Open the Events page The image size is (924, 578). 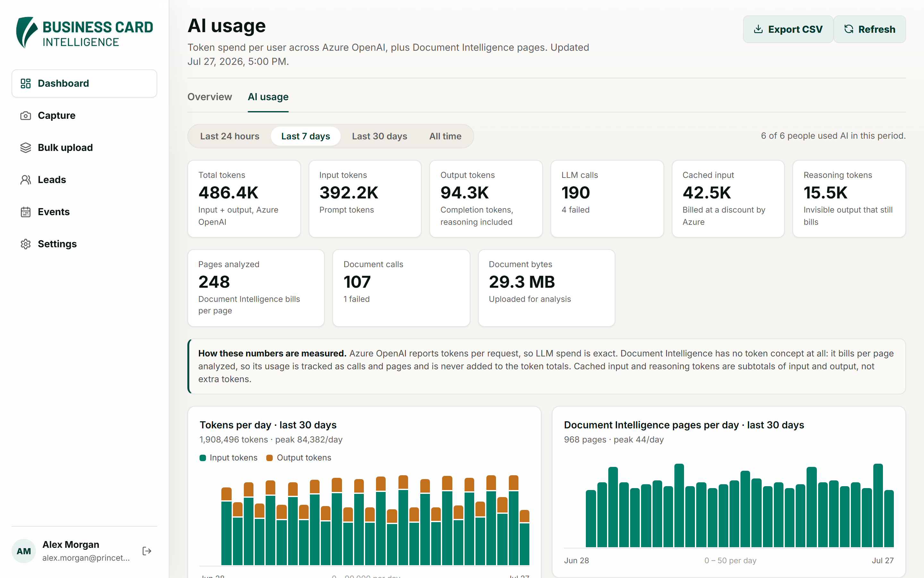(84, 212)
